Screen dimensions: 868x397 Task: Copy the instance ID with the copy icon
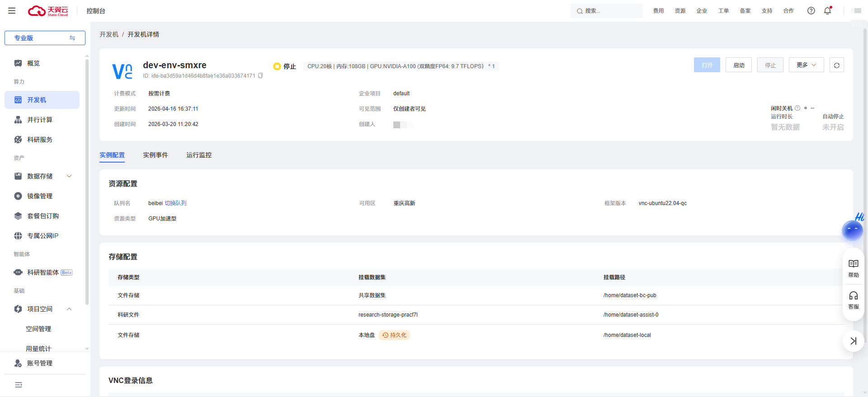(260, 76)
